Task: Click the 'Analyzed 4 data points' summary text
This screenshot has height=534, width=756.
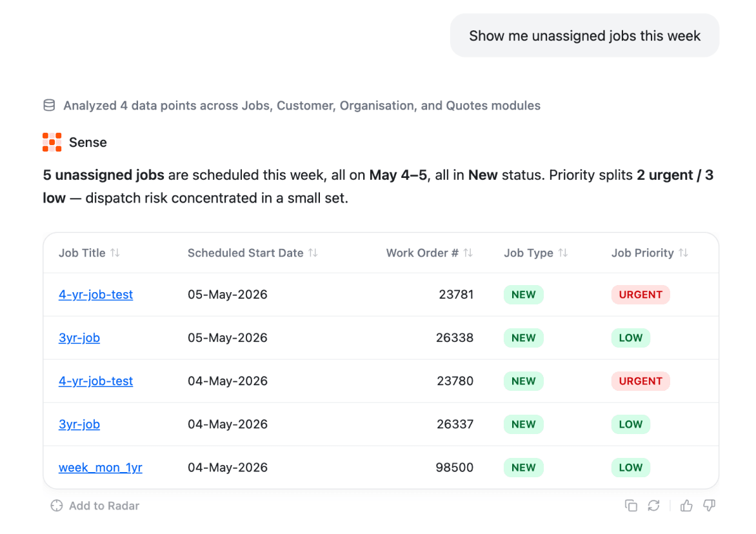Action: point(302,106)
